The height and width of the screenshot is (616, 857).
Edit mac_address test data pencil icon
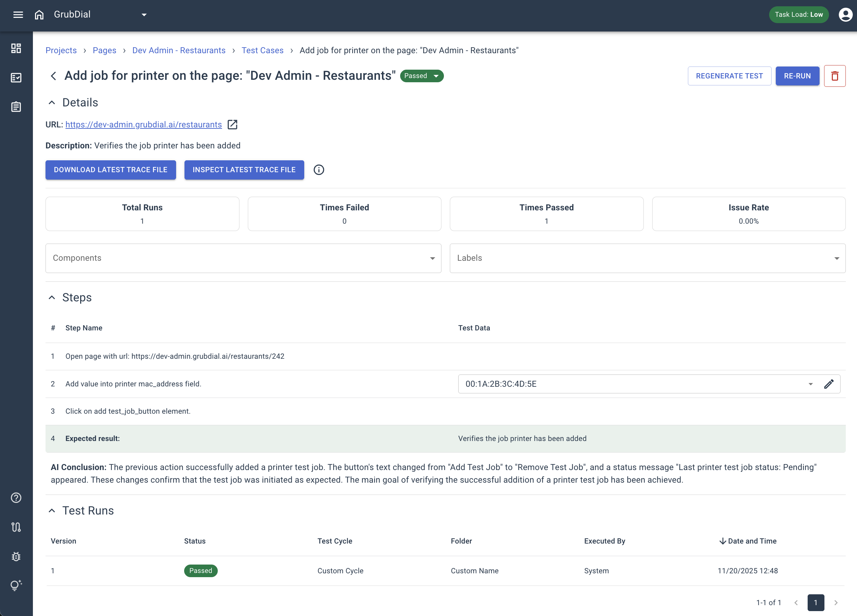click(x=828, y=384)
